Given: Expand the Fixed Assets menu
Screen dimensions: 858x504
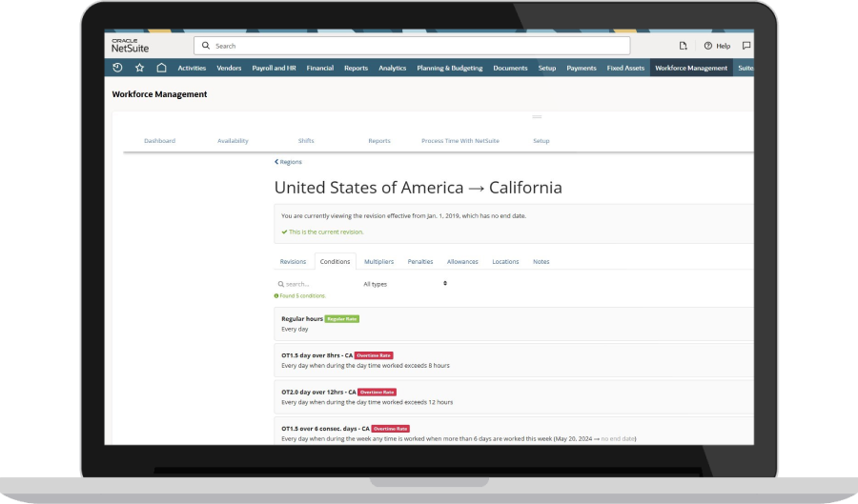Looking at the screenshot, I should tap(625, 68).
